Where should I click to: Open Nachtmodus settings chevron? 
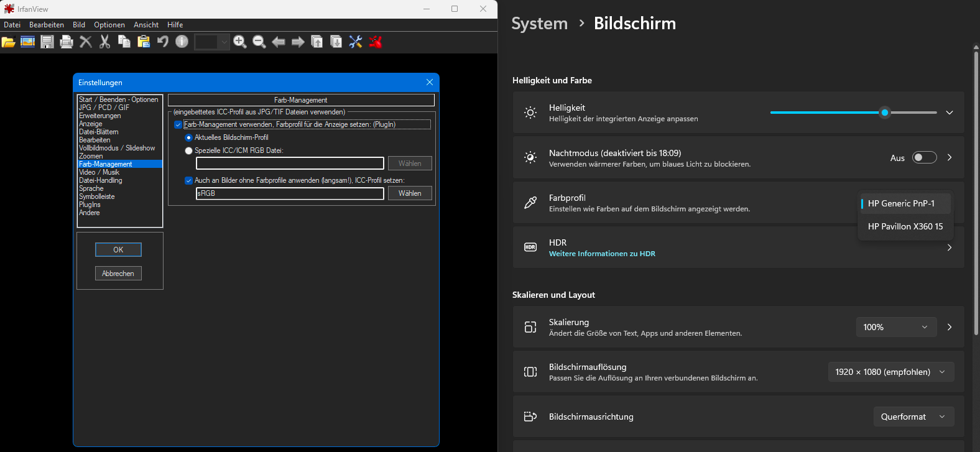[950, 157]
